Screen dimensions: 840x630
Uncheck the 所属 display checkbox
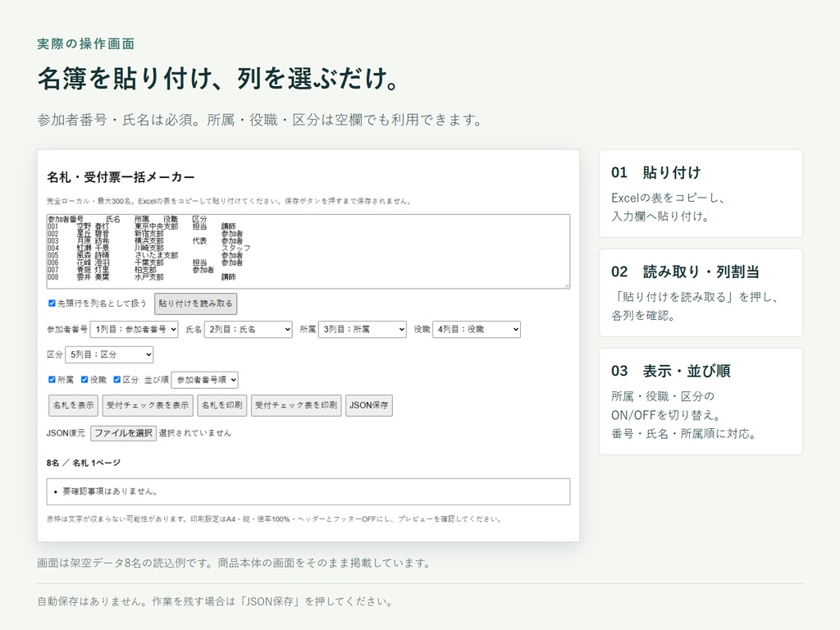point(52,379)
